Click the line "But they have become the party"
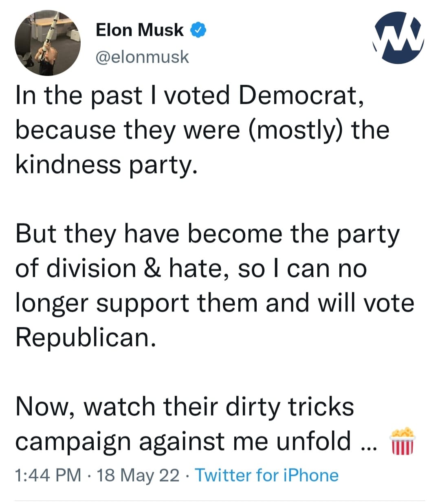440x504 pixels. [207, 235]
